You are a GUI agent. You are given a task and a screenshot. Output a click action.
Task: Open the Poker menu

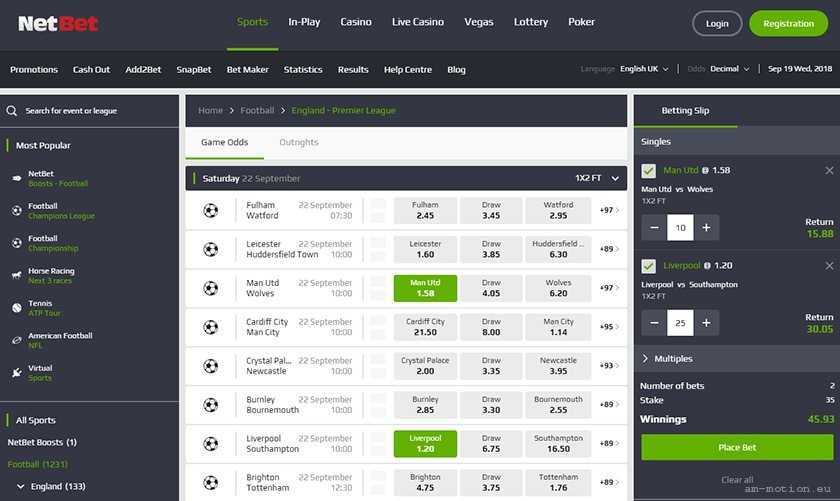581,22
